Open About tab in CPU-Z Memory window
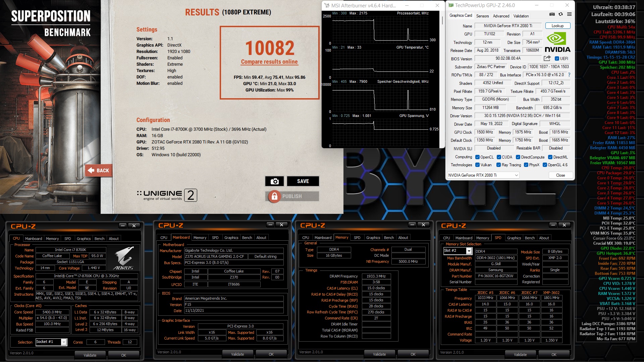This screenshot has width=644, height=362. (x=403, y=238)
